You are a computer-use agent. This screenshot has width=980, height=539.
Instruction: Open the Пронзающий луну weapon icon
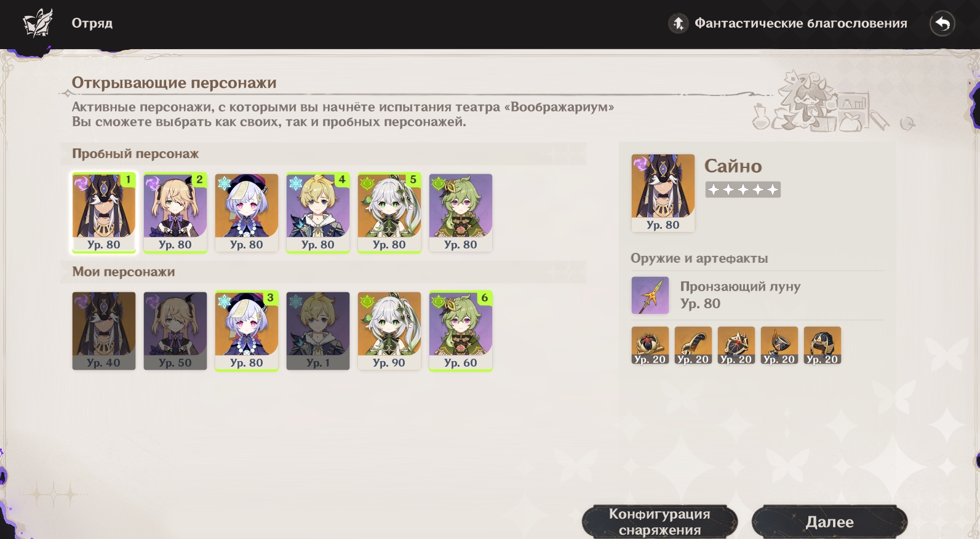click(x=650, y=295)
